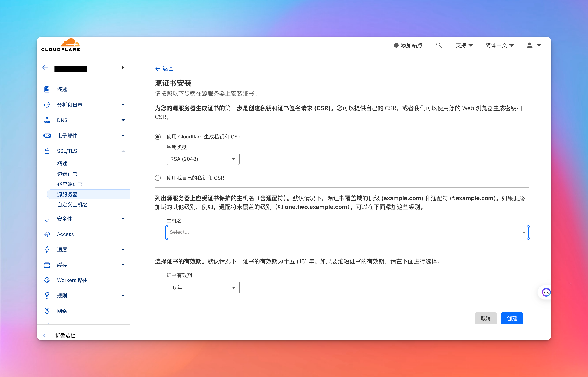
Task: Expand the 缓存 section arrow
Action: point(123,265)
